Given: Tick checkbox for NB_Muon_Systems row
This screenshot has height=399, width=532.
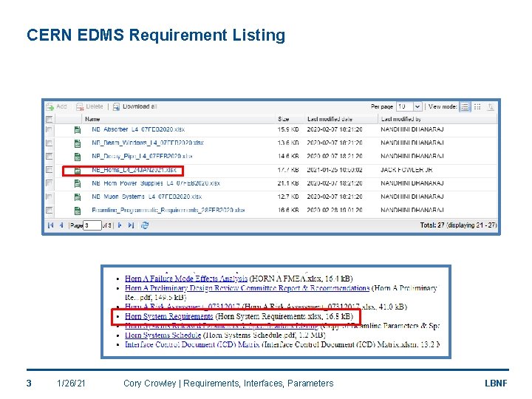Looking at the screenshot, I should [x=50, y=197].
